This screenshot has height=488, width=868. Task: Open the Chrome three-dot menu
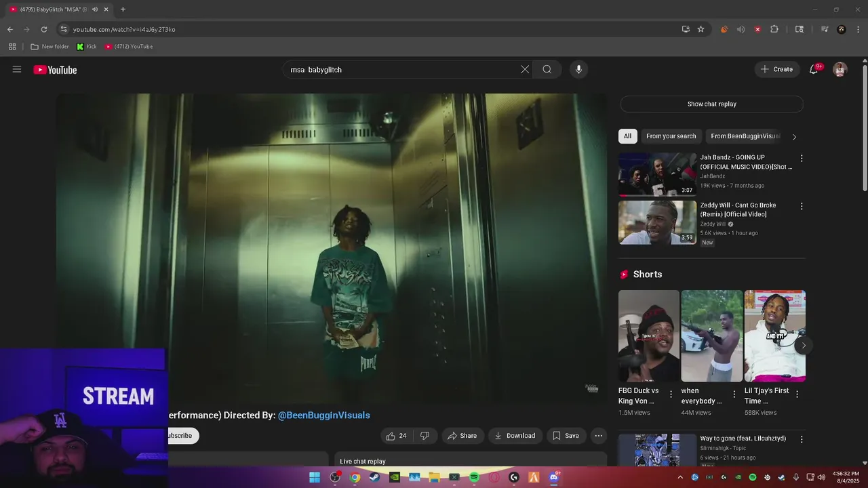point(859,29)
